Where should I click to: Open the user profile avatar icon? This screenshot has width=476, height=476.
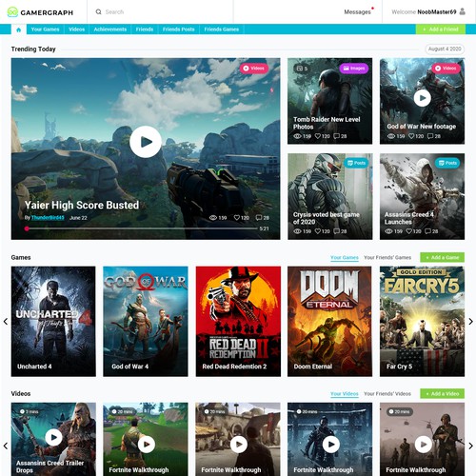point(463,11)
